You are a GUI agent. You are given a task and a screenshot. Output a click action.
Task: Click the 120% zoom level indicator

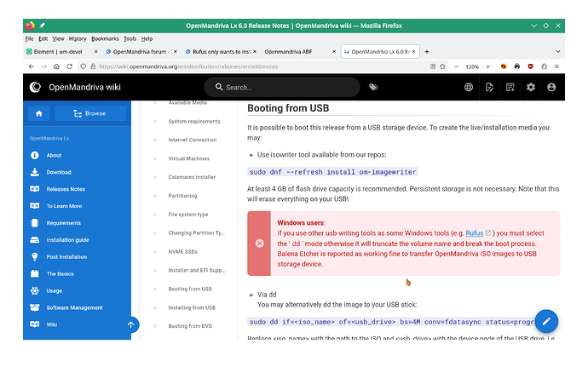[472, 66]
